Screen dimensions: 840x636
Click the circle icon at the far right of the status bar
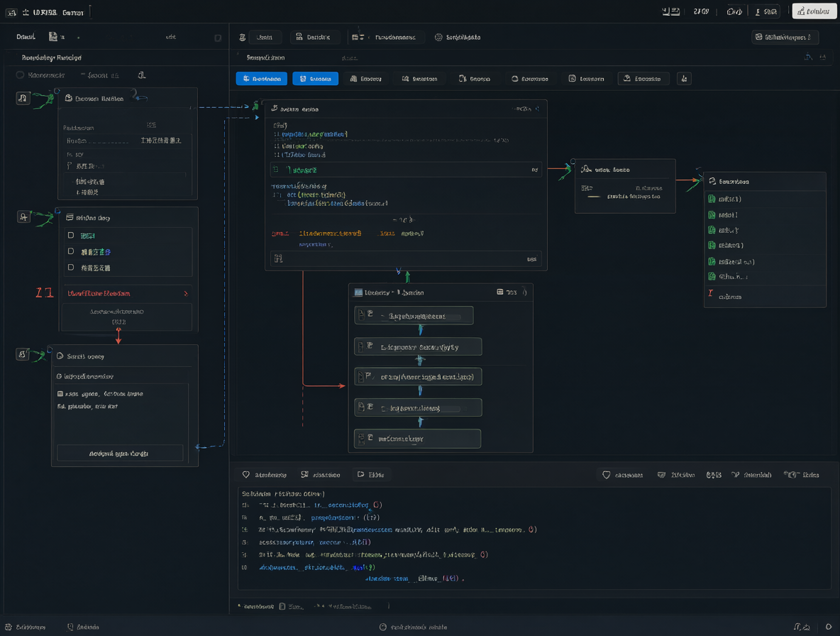[x=828, y=627]
